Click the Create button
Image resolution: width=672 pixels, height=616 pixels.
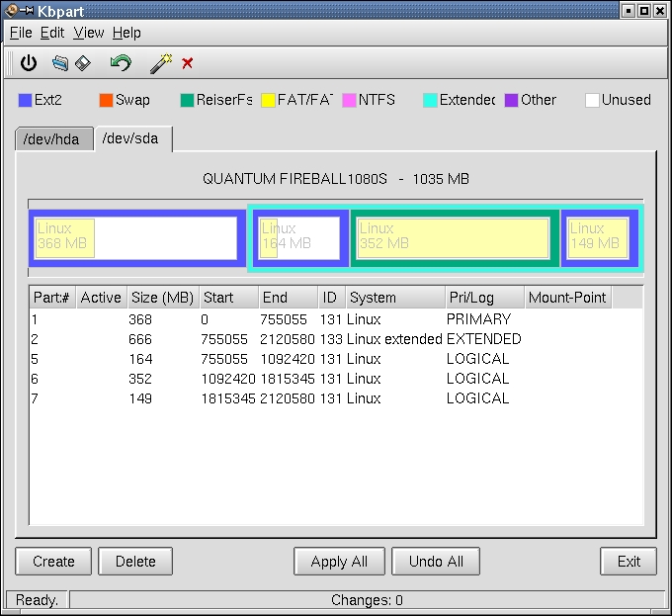coord(53,562)
